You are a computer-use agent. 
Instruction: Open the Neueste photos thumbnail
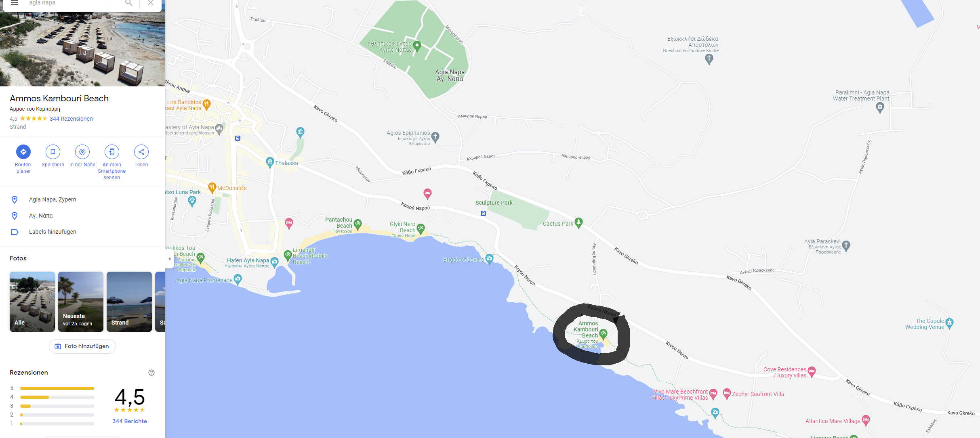click(x=81, y=302)
